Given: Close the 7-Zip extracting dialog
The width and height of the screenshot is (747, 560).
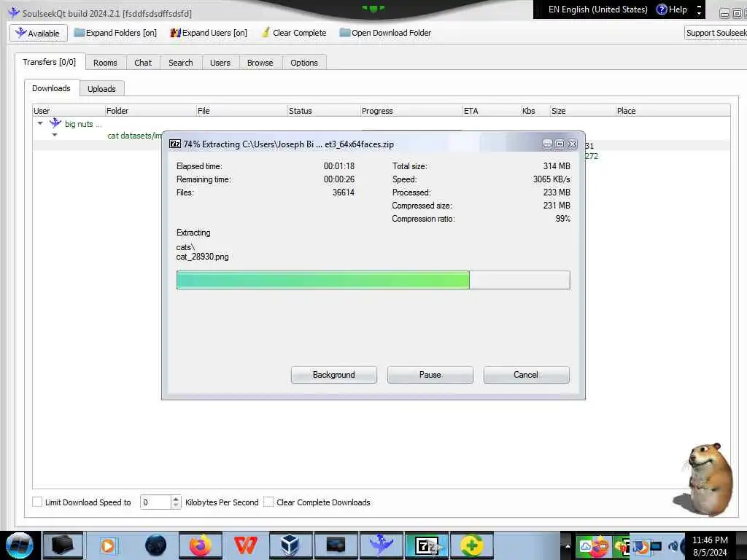Looking at the screenshot, I should tap(572, 144).
